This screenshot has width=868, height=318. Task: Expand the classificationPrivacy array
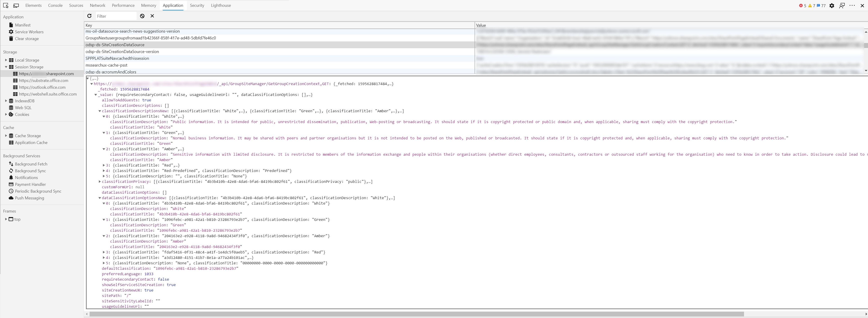(100, 182)
